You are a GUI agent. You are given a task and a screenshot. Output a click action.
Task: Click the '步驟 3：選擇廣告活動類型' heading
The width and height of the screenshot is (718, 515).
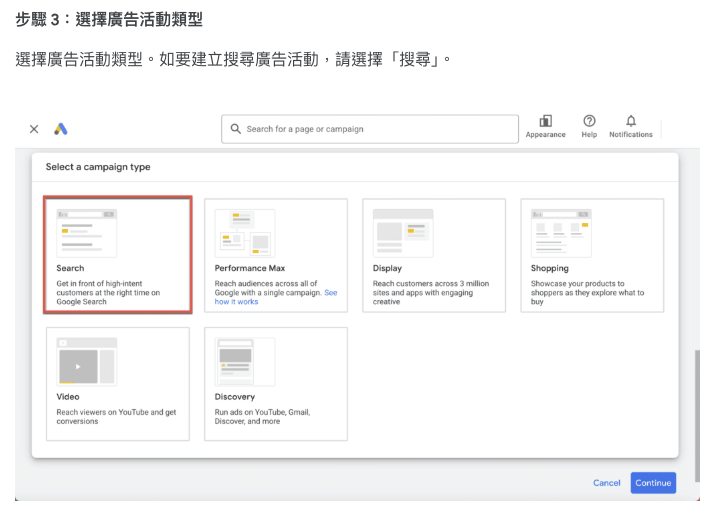coord(109,19)
